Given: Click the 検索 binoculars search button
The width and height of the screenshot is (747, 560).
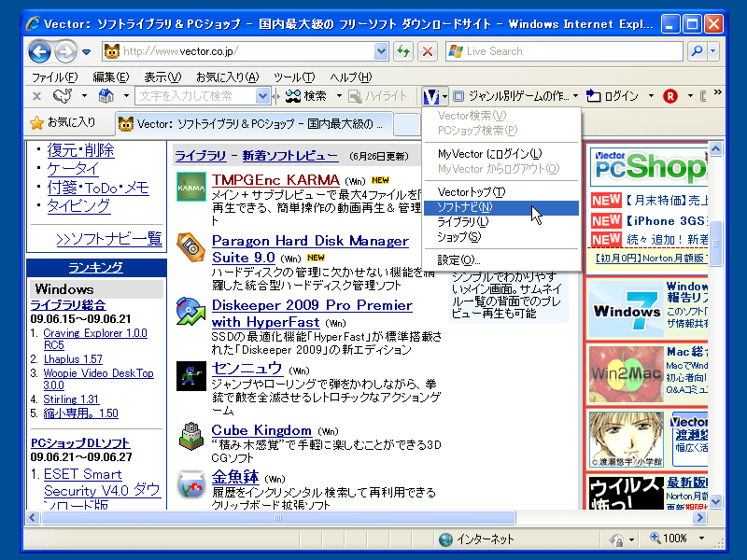Looking at the screenshot, I should (x=306, y=96).
